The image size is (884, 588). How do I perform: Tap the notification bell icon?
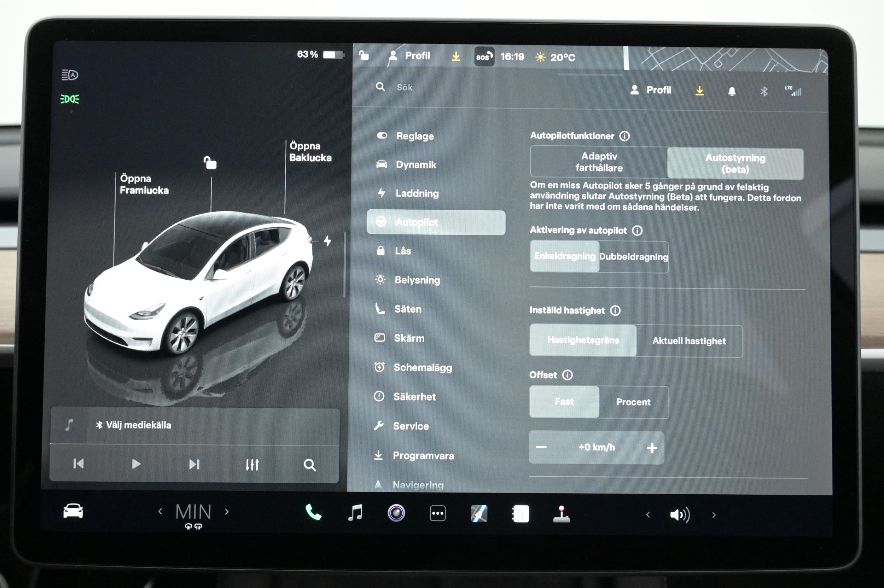732,91
